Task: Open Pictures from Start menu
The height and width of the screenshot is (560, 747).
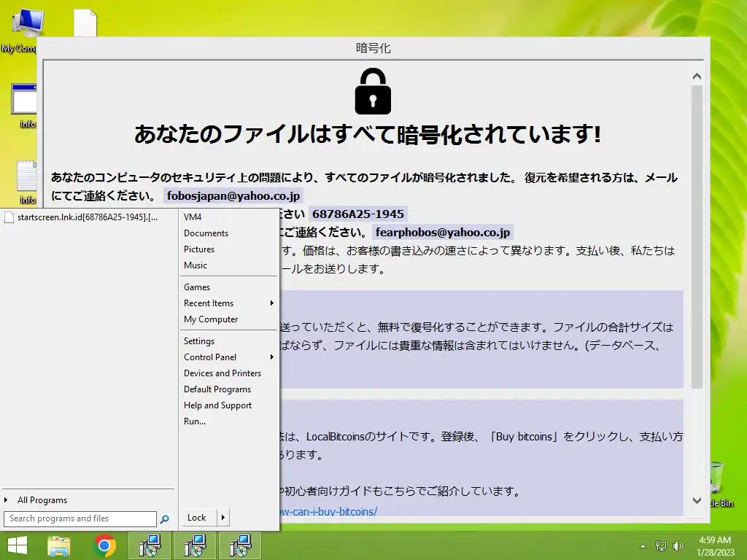Action: (x=199, y=249)
